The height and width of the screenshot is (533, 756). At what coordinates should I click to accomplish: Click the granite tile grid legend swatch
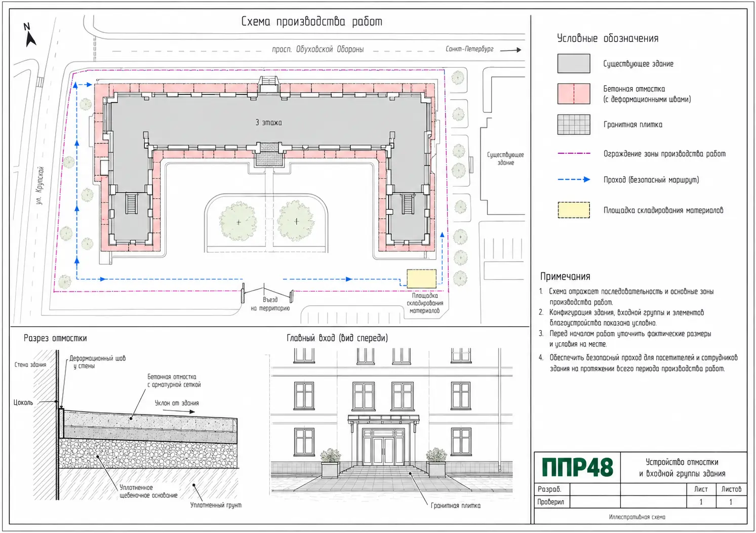574,125
